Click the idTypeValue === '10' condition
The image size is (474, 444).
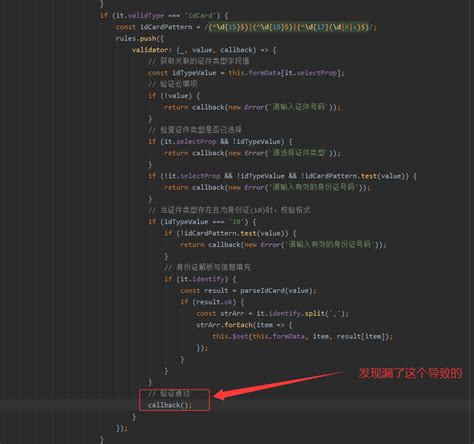click(204, 222)
